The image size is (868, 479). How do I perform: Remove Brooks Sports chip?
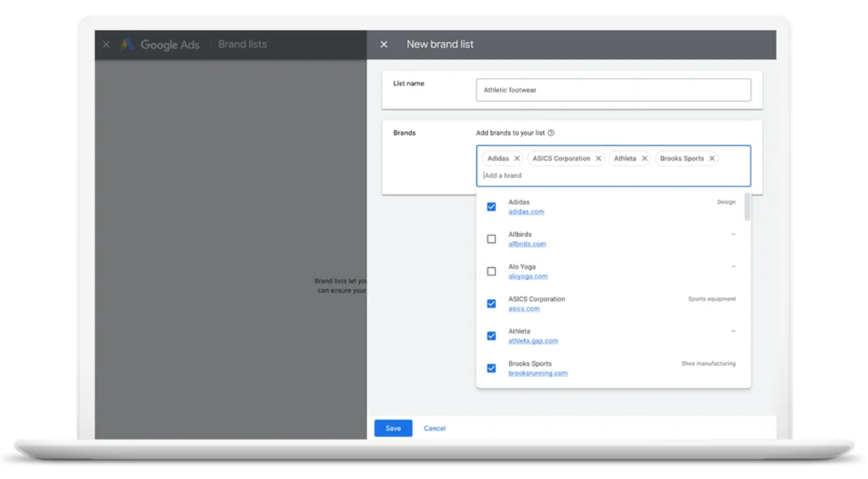click(x=712, y=159)
